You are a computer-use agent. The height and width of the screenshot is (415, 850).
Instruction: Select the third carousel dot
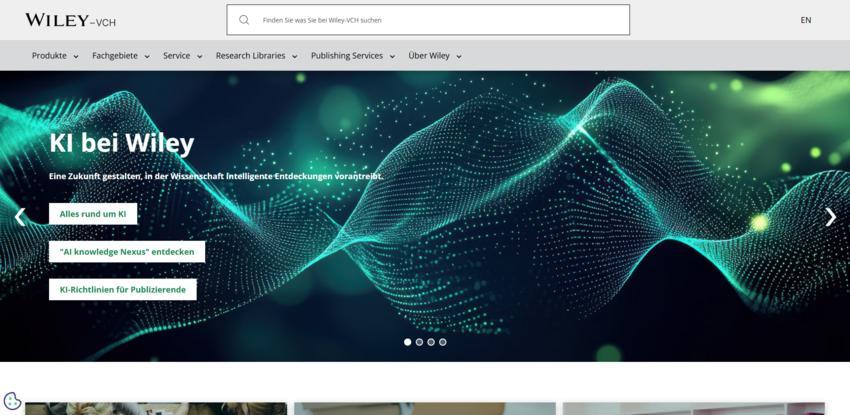point(431,342)
